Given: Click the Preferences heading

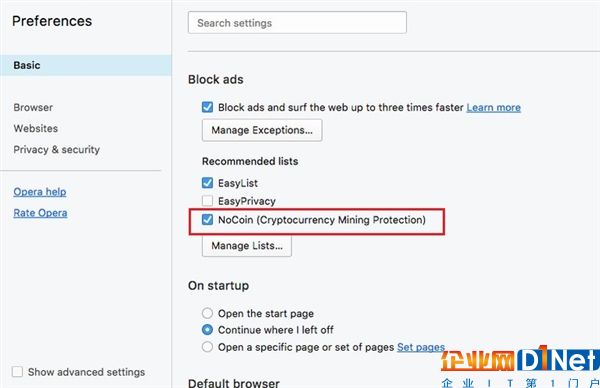Looking at the screenshot, I should 52,21.
